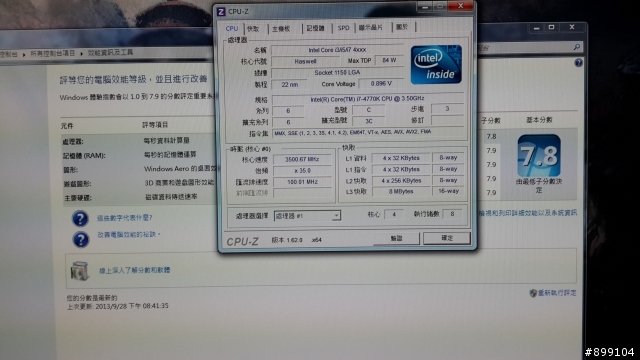Click the bus speed value 100.01 MHz
The height and width of the screenshot is (360, 640).
pyautogui.click(x=302, y=182)
